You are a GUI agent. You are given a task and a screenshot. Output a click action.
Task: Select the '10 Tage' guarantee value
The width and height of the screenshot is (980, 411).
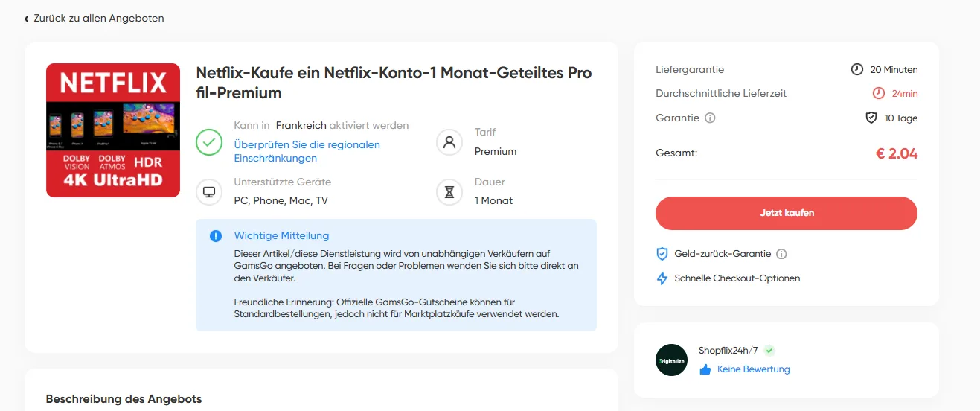pos(901,118)
